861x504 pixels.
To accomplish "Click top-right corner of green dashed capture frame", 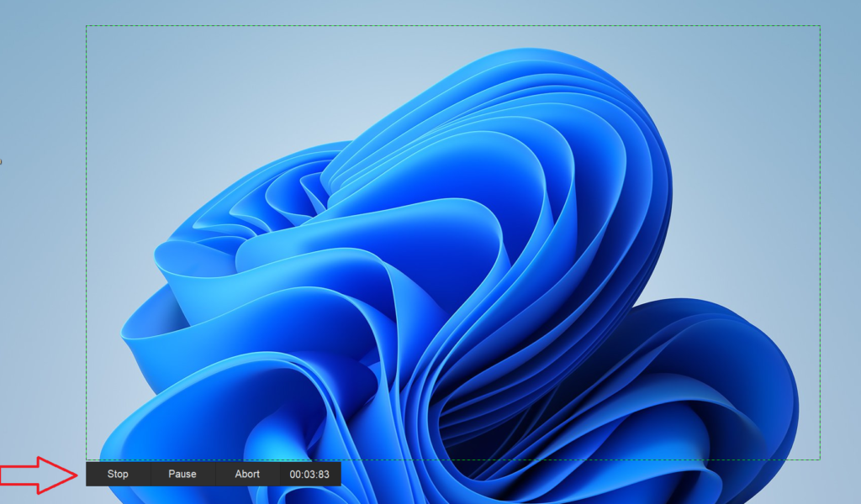I will pyautogui.click(x=820, y=26).
